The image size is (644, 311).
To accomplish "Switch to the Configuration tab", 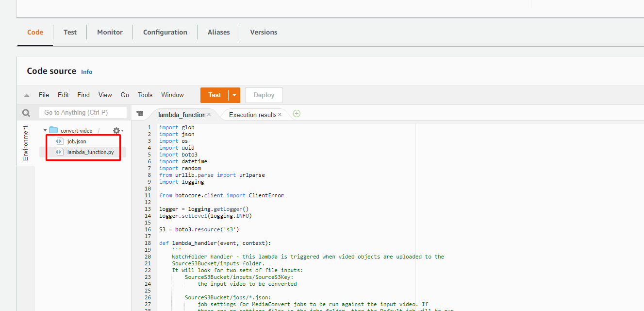I will (x=165, y=32).
